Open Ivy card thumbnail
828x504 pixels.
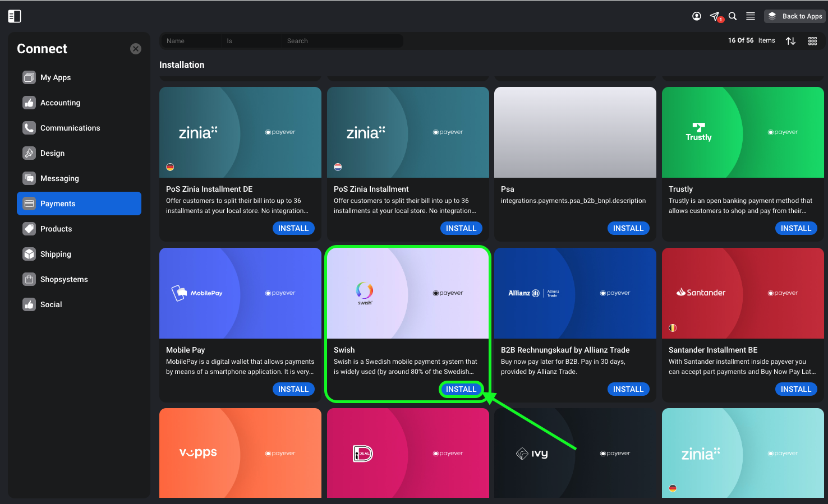click(575, 453)
